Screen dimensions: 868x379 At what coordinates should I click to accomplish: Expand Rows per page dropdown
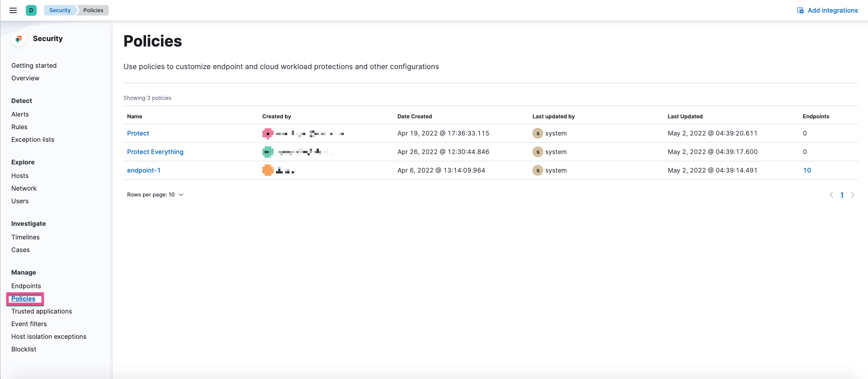(x=155, y=195)
